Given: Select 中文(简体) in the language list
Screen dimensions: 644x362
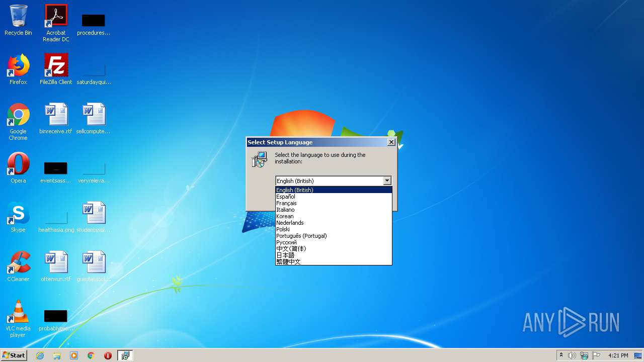Looking at the screenshot, I should [x=334, y=249].
